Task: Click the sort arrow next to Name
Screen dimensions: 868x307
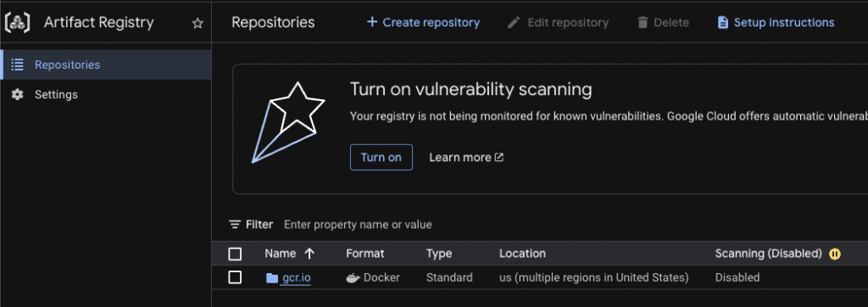Action: 309,254
